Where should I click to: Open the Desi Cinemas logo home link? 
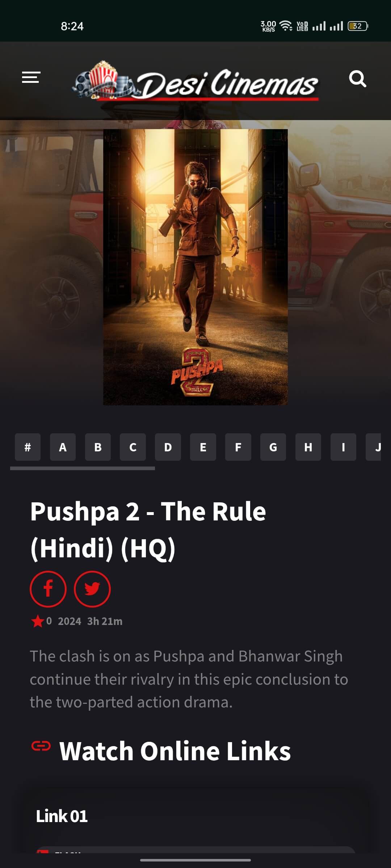195,81
